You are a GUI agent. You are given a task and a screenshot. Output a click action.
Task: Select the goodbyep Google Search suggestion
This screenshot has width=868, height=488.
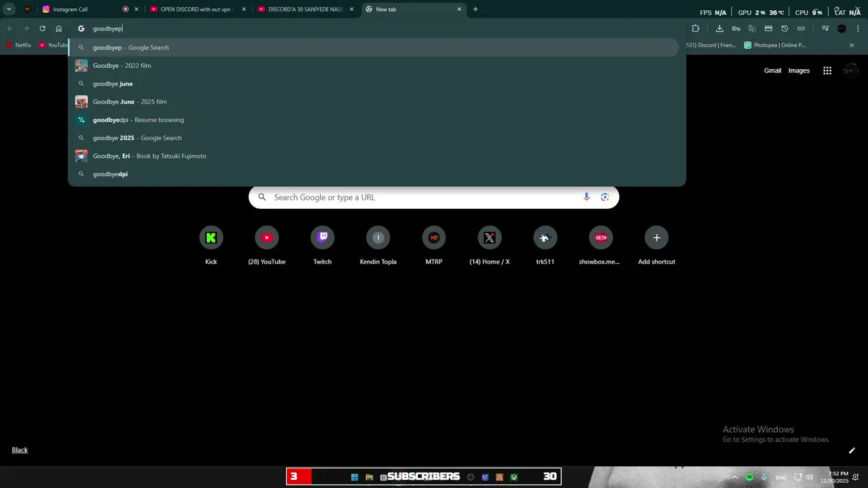click(x=374, y=47)
